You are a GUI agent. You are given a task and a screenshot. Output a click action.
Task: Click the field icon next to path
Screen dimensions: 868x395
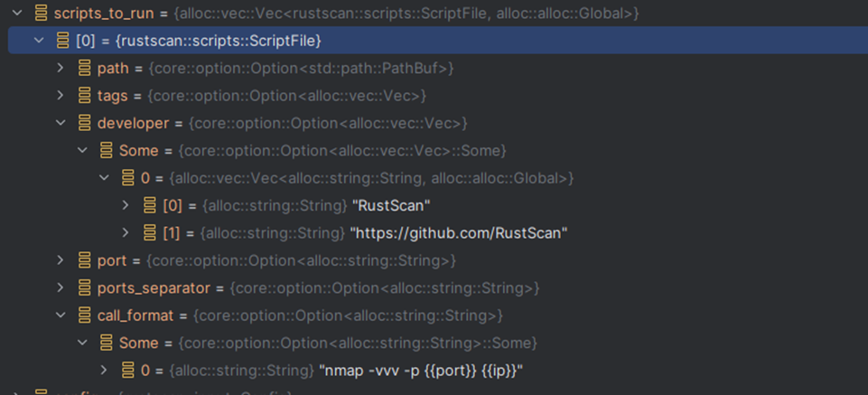point(84,68)
